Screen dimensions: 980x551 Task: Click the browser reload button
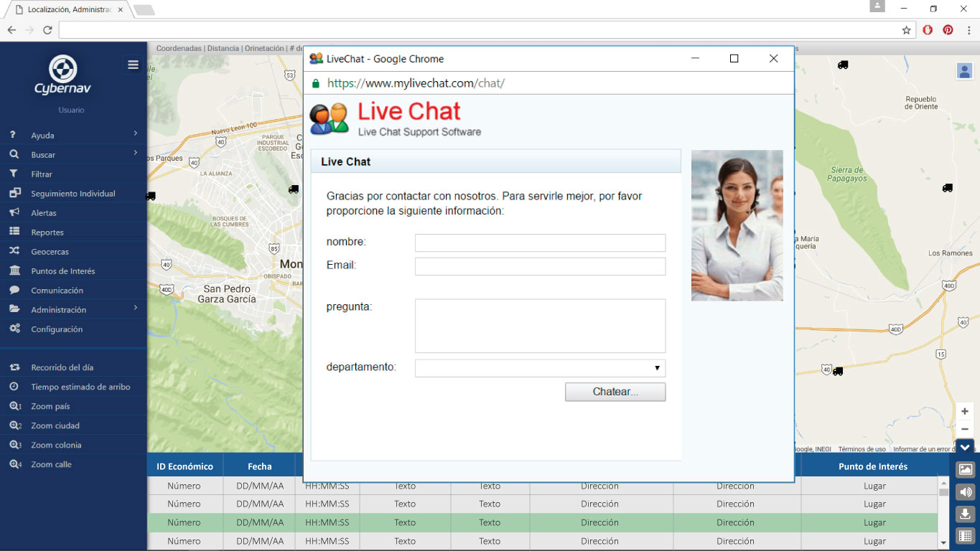pos(47,30)
